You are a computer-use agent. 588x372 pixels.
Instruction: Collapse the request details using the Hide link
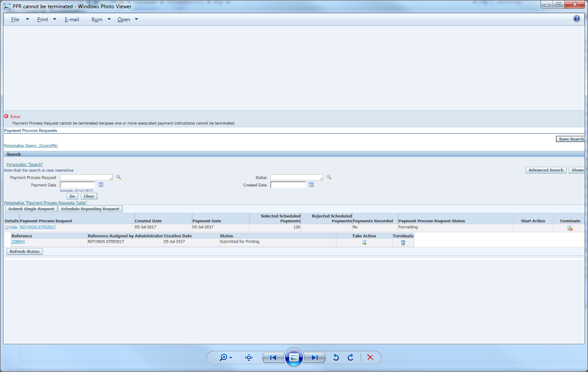(x=13, y=227)
